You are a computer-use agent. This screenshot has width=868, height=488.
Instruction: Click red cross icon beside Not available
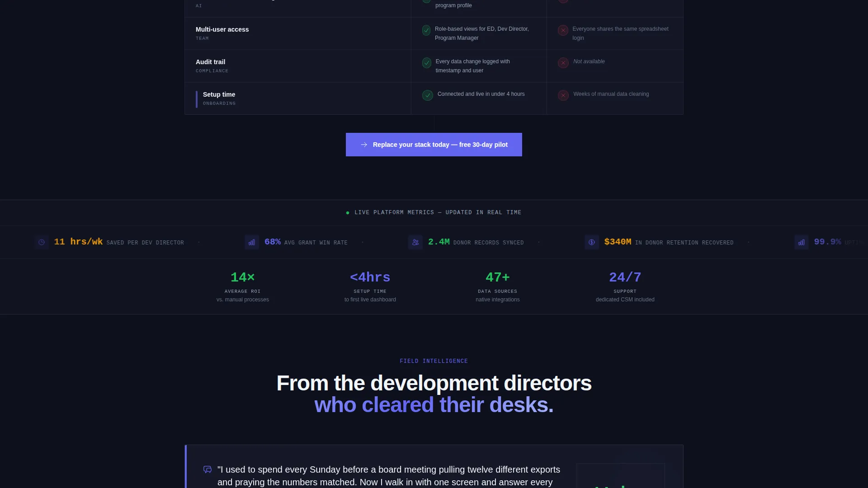pos(563,63)
